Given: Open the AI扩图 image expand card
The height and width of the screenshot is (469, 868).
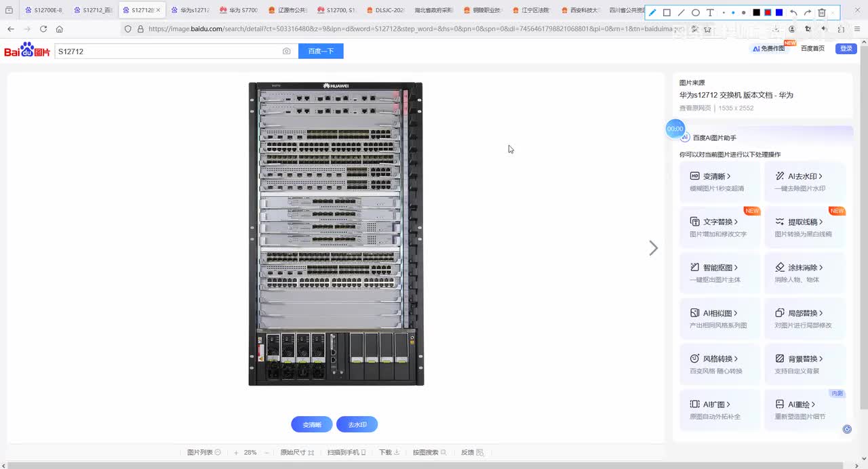Looking at the screenshot, I should 720,409.
